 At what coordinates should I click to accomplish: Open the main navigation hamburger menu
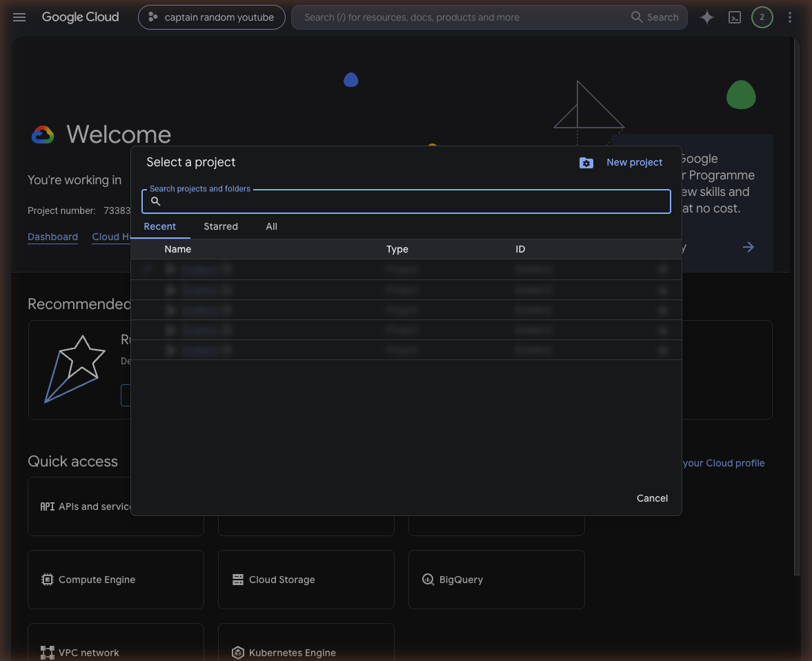(19, 17)
